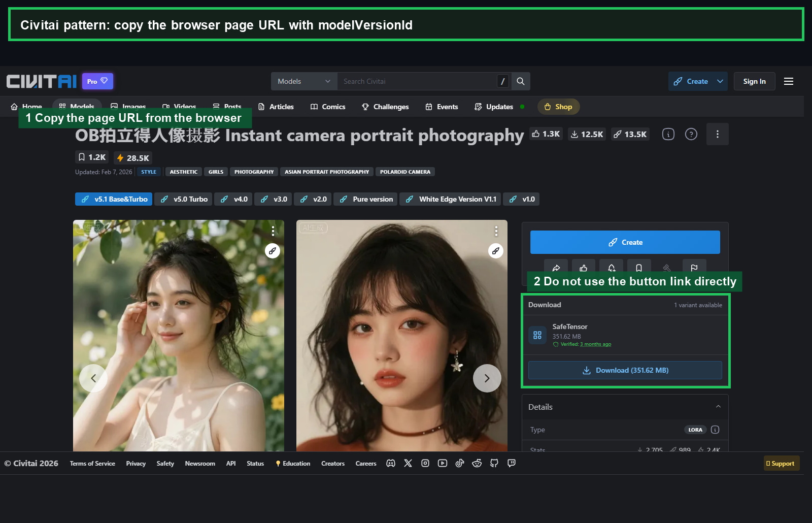Click Download (351.62 MB) button
The height and width of the screenshot is (523, 812).
tap(625, 370)
